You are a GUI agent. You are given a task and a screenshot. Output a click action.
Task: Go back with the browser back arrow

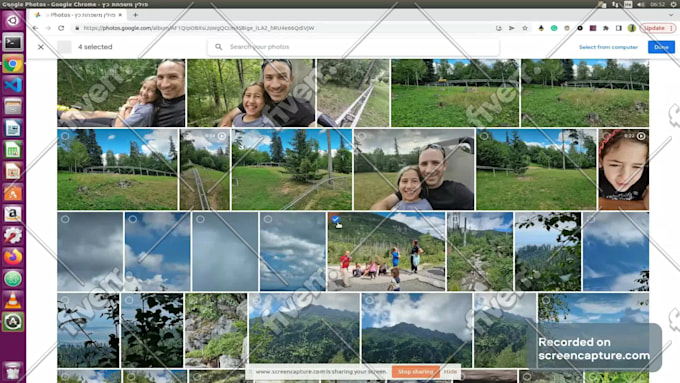(x=36, y=28)
